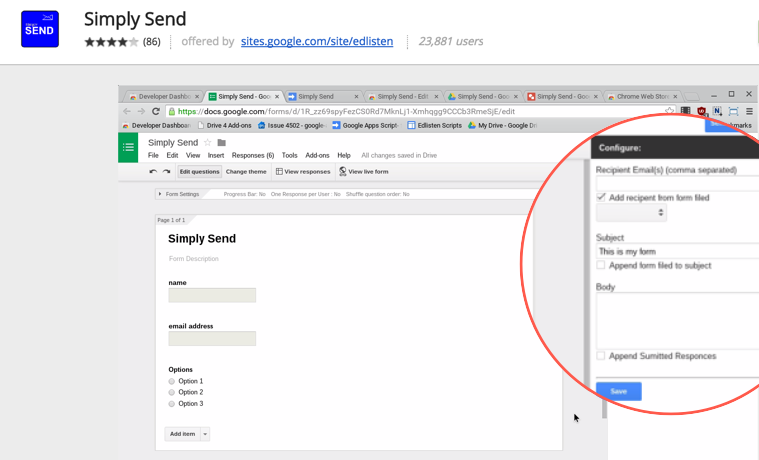
Task: Click the Change theme button
Action: [x=246, y=171]
